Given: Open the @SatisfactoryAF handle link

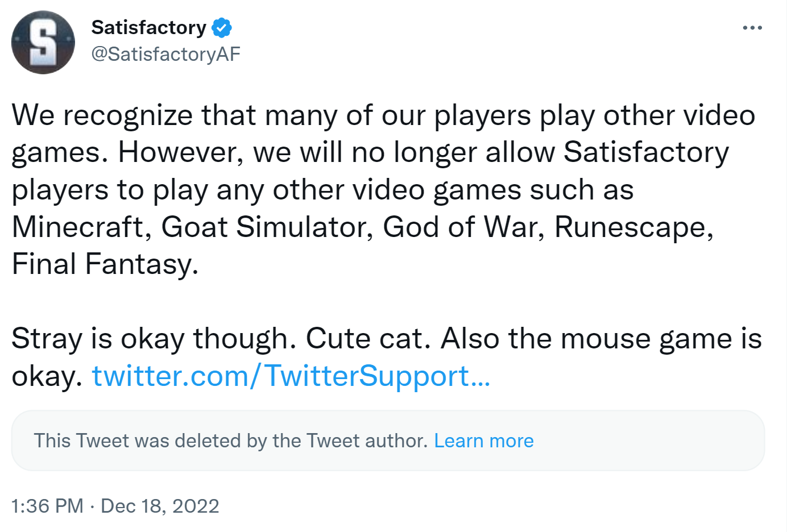Looking at the screenshot, I should 165,54.
